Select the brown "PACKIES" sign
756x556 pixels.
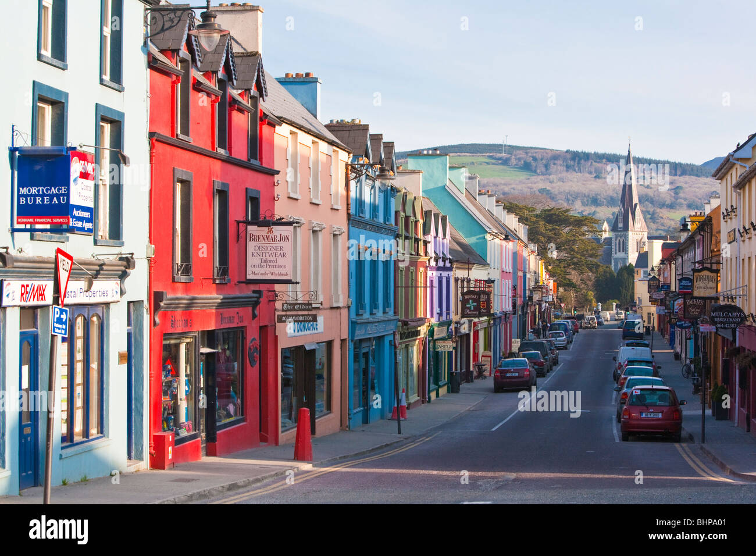coord(694,307)
